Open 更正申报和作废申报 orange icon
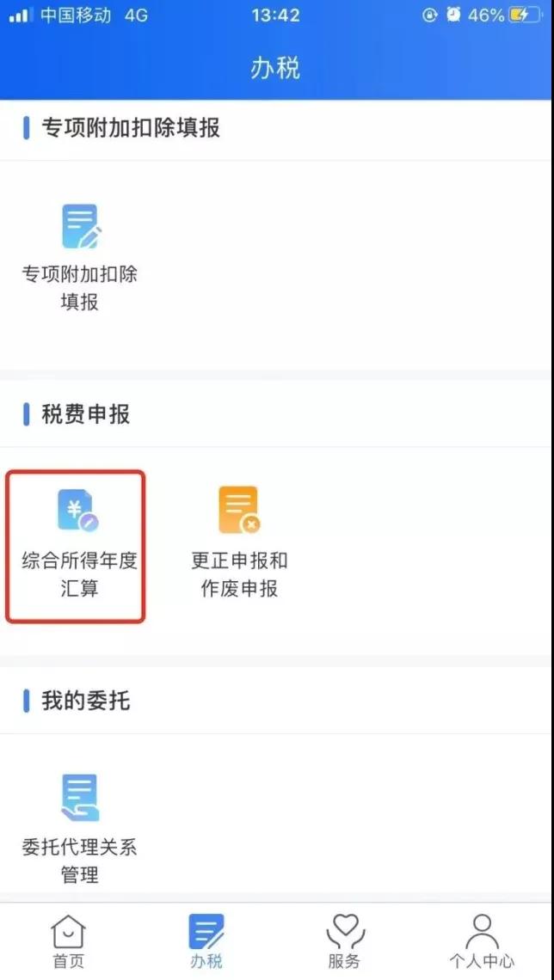 coord(239,510)
